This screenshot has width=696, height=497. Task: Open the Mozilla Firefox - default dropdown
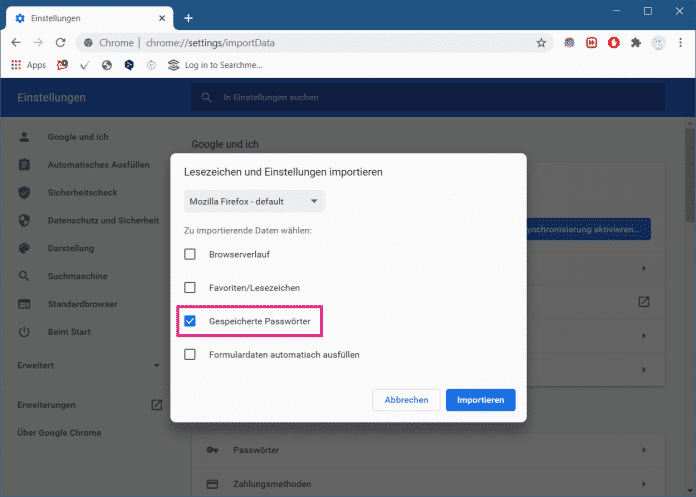tap(254, 201)
